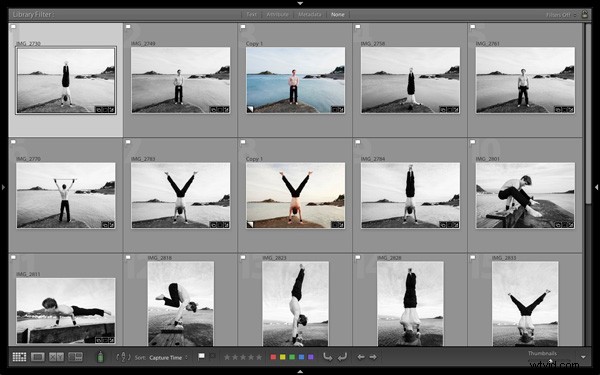The height and width of the screenshot is (375, 600).
Task: Click the virtual copy page-curl on the standing Copy 1
Action: click(250, 109)
